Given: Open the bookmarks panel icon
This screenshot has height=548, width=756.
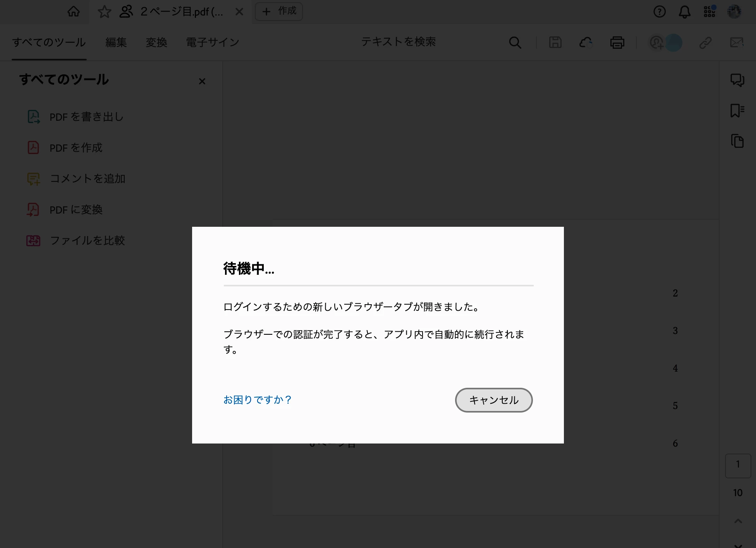Looking at the screenshot, I should (x=737, y=111).
